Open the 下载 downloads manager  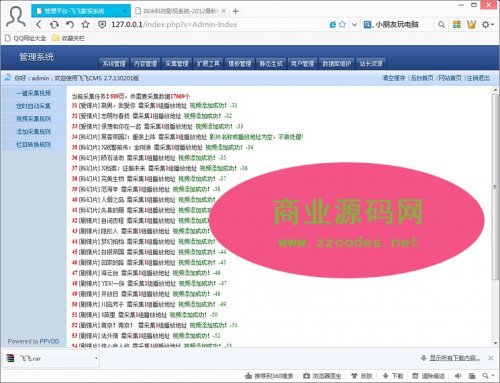pos(393,376)
